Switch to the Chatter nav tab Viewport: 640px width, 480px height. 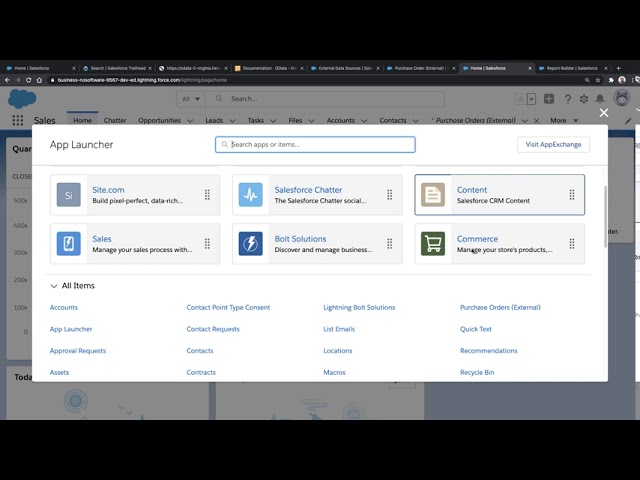click(115, 120)
